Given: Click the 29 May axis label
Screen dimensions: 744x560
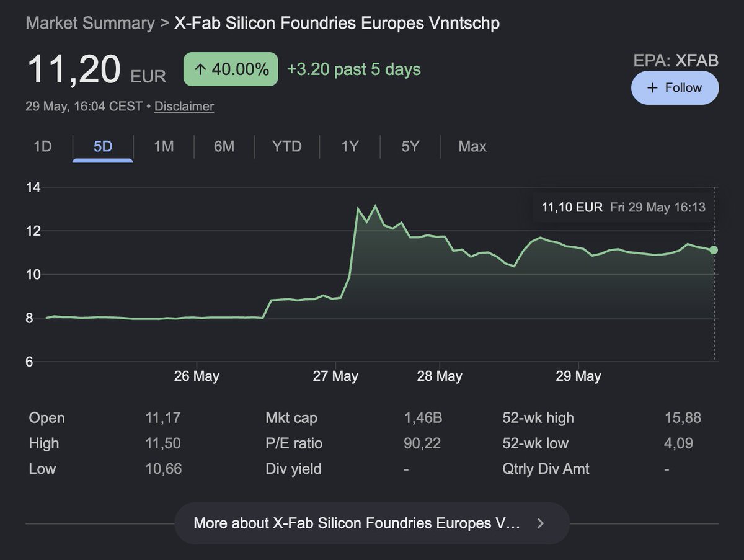Looking at the screenshot, I should [x=578, y=376].
